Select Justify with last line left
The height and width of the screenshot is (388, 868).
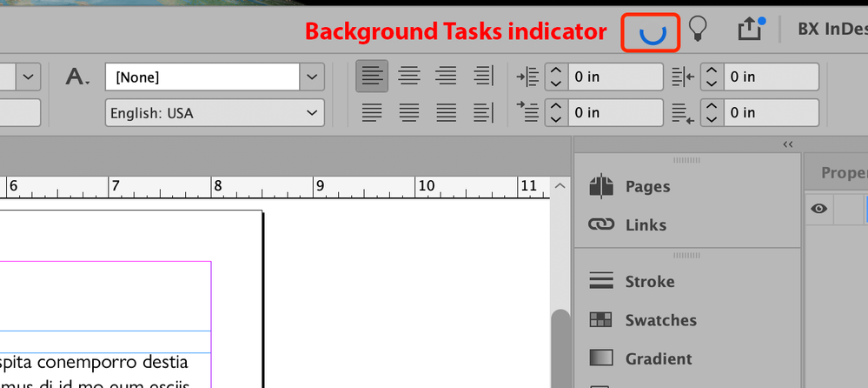(372, 112)
